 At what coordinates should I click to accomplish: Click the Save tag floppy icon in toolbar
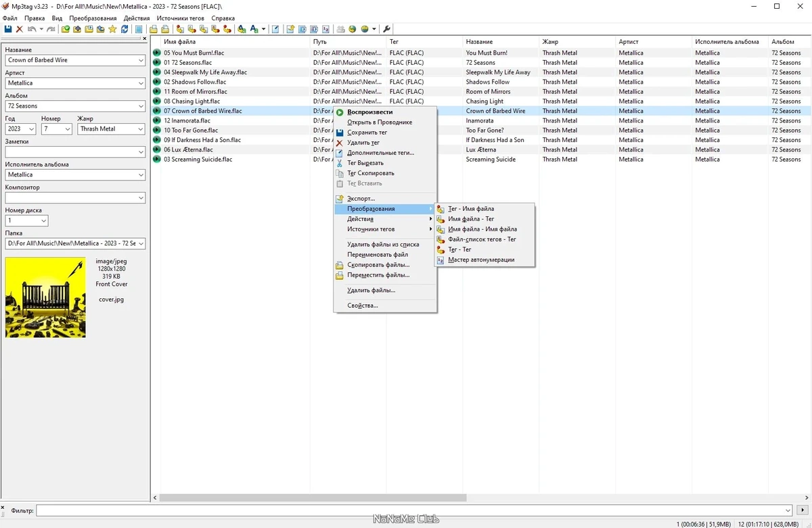(x=8, y=29)
